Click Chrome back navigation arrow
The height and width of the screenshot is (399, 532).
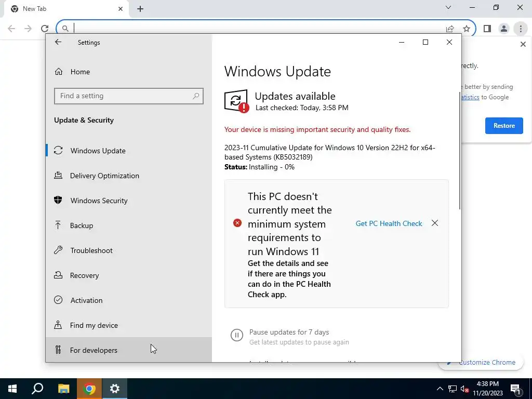(11, 29)
